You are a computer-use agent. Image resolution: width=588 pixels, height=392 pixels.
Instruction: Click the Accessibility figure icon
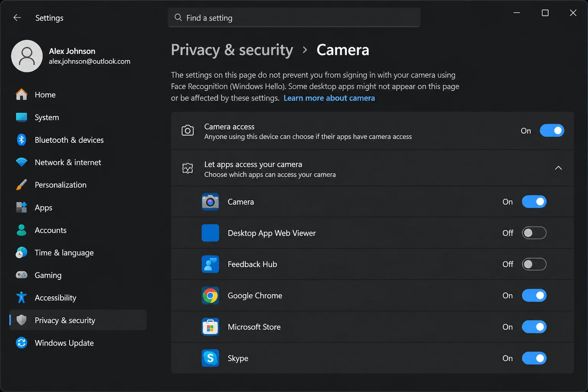(21, 297)
